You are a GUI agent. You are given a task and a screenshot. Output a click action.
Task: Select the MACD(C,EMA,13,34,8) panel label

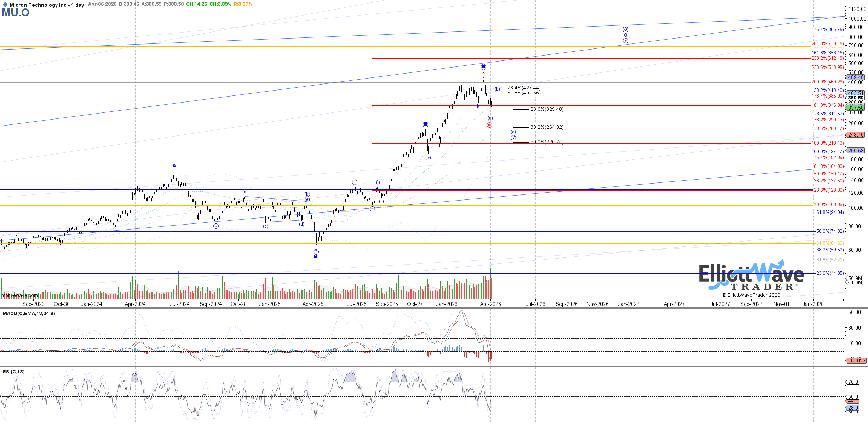(29, 313)
